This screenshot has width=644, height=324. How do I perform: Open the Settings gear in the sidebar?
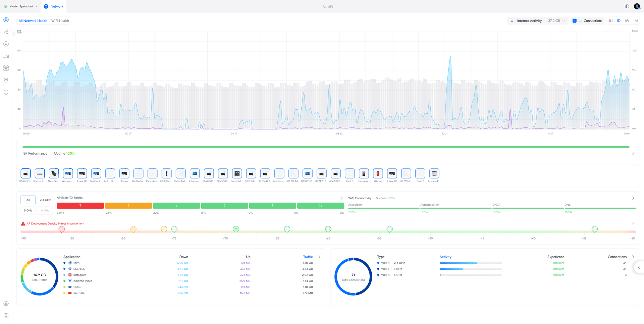point(6,304)
